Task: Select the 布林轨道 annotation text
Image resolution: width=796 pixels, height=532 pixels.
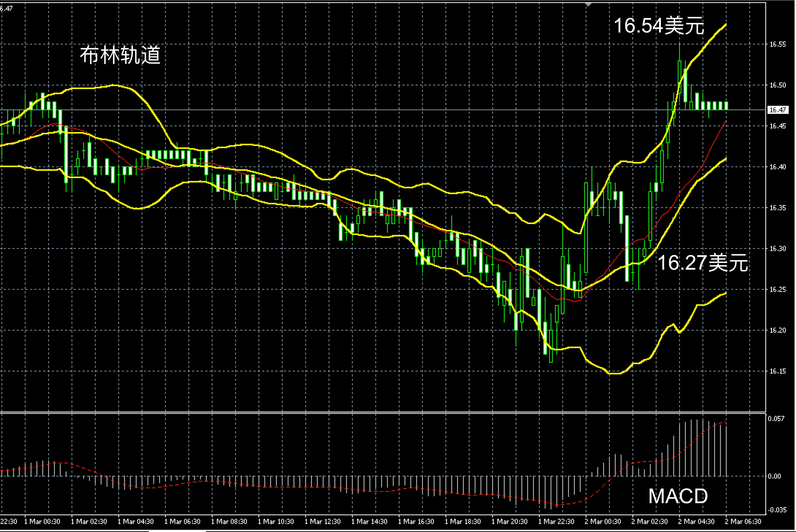Action: click(x=120, y=55)
